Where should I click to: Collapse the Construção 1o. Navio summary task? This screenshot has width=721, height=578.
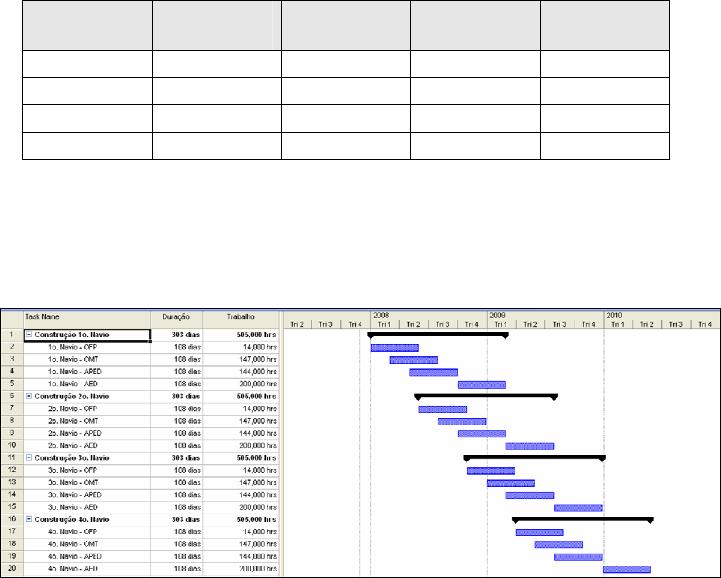click(x=29, y=336)
